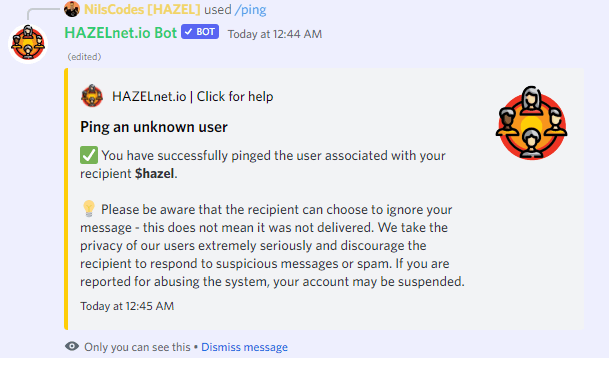Click embed footer timestamp 12:45 AM
Viewport: 609px width, 365px height.
tap(127, 306)
